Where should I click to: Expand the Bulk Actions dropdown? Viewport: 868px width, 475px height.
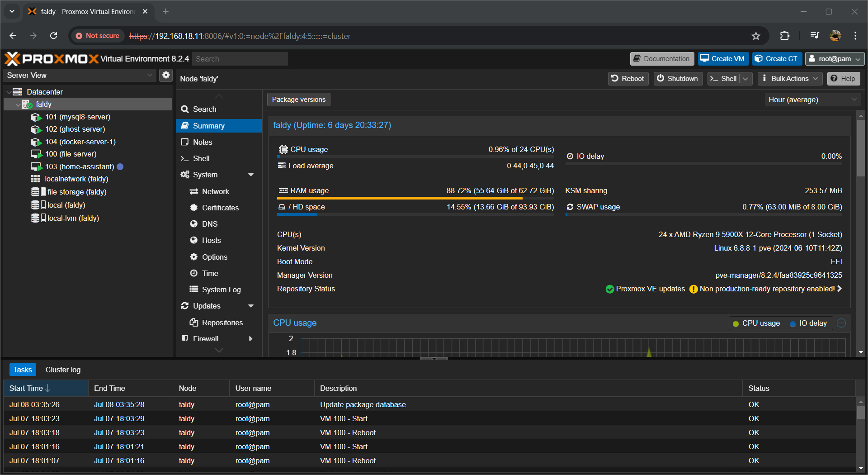point(789,78)
